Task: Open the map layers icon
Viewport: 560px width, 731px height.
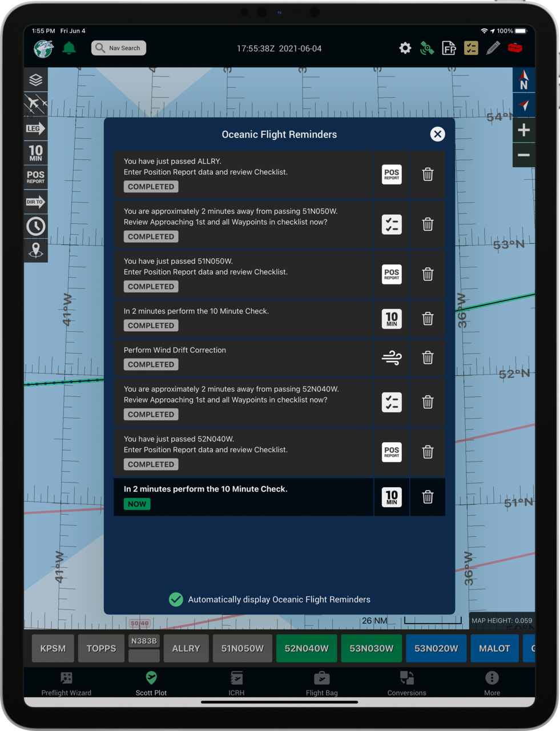Action: coord(35,80)
